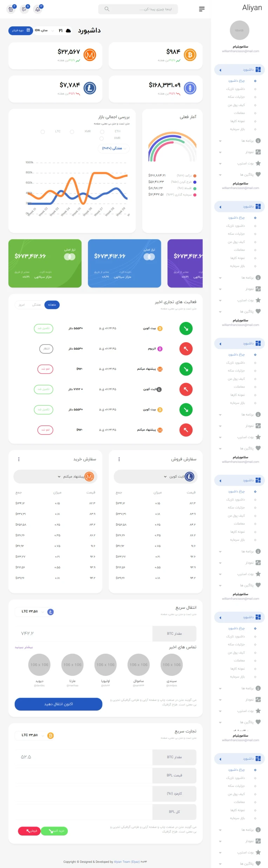268x868 pixels.
Task: Switch to the امروز tab in recent activities
Action: (x=22, y=305)
